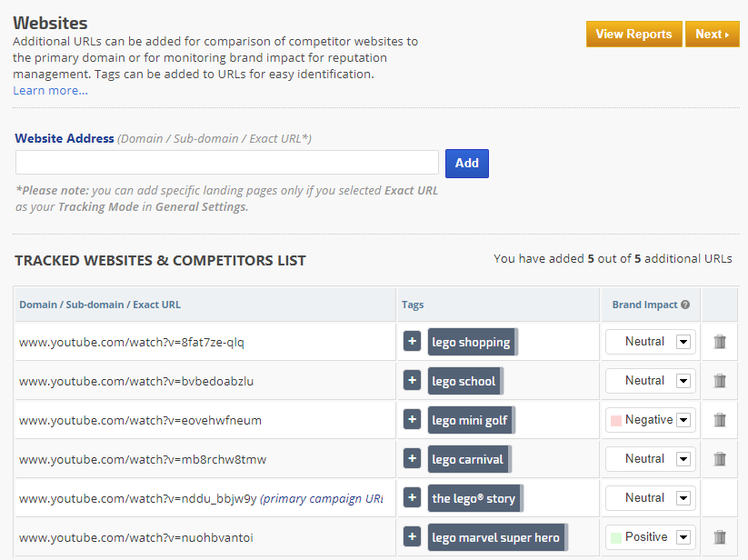This screenshot has height=560, width=748.
Task: Delete the lego shopping URL row
Action: [720, 342]
